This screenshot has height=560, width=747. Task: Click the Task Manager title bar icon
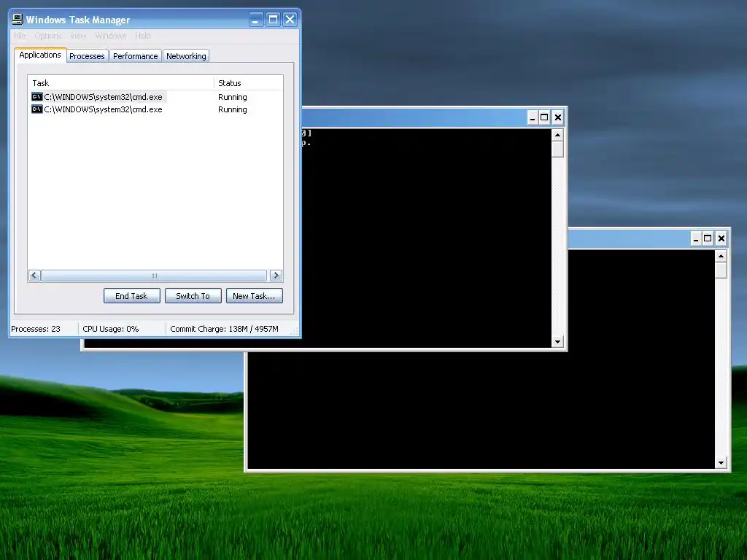[x=18, y=19]
